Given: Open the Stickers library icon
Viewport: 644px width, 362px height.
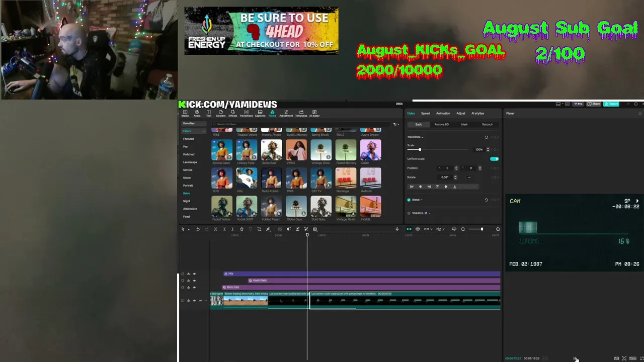Looking at the screenshot, I should tap(220, 113).
